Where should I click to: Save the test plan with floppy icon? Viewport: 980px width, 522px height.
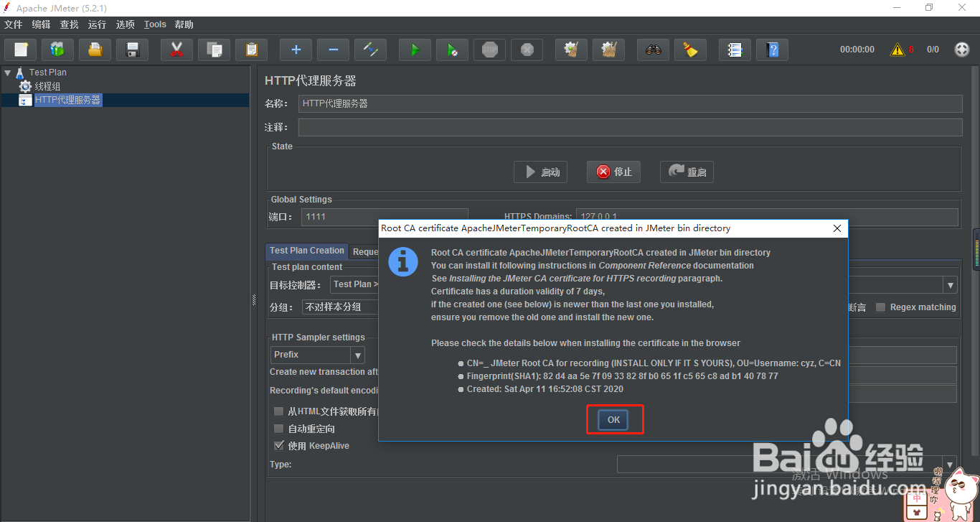[x=132, y=50]
